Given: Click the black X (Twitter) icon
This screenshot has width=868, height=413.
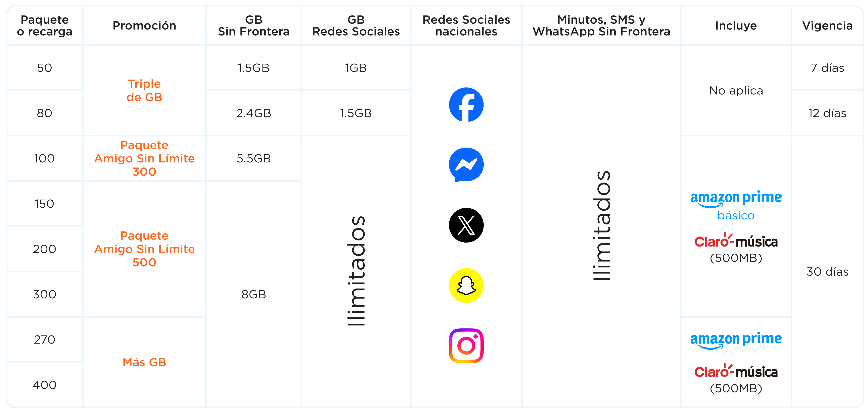Looking at the screenshot, I should pos(466,225).
